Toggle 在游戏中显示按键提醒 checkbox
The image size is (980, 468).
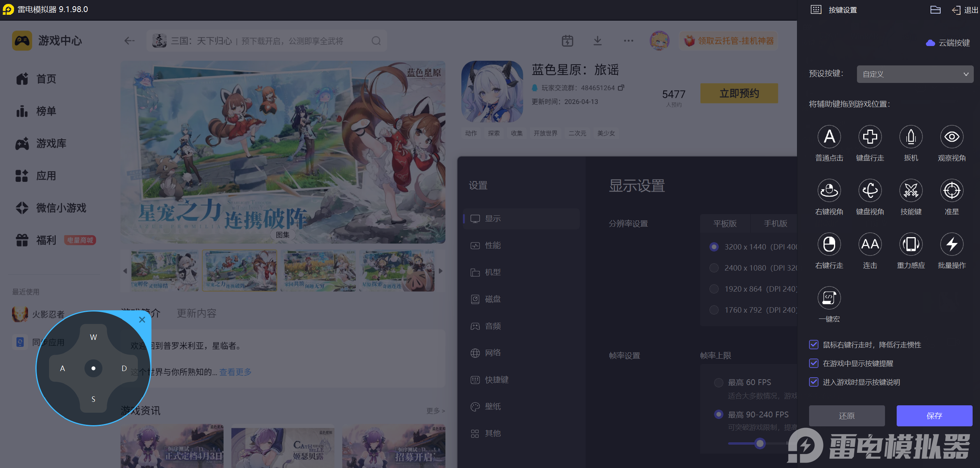point(814,363)
